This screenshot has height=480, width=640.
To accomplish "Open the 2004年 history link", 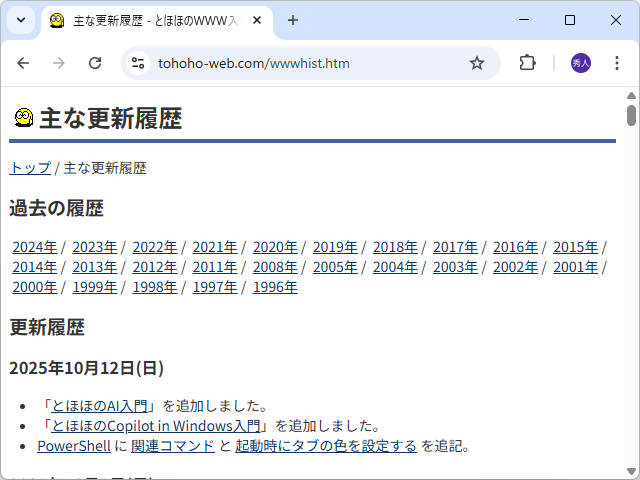I will pyautogui.click(x=395, y=267).
